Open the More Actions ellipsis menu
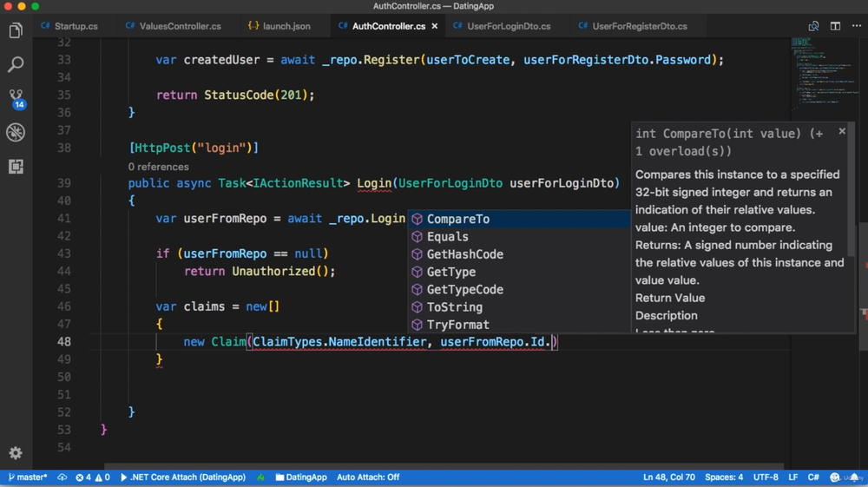The width and height of the screenshot is (868, 487). (x=857, y=26)
